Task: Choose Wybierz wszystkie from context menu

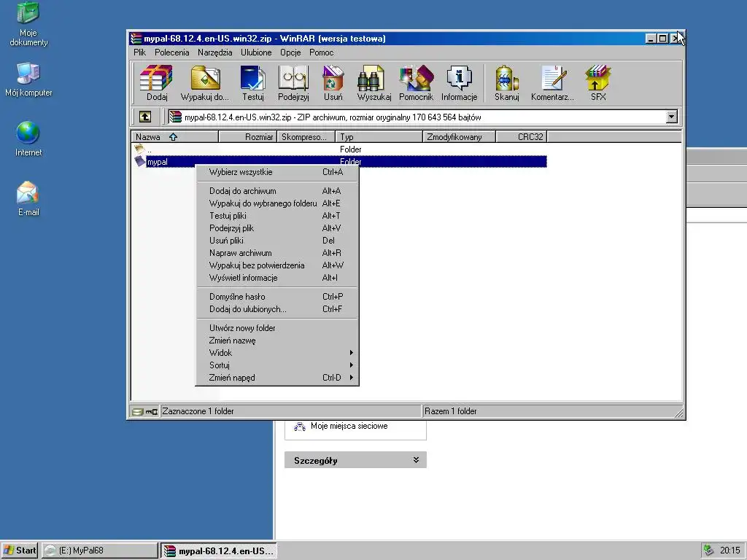Action: click(x=276, y=172)
